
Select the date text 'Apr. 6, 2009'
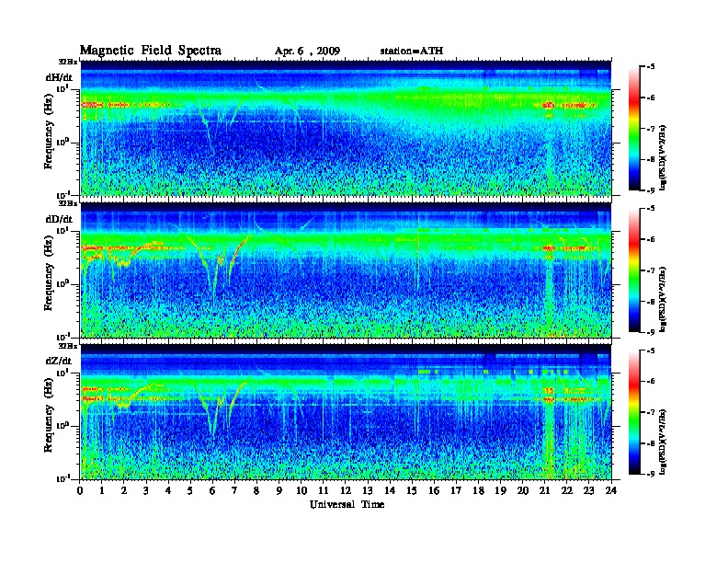tap(307, 52)
